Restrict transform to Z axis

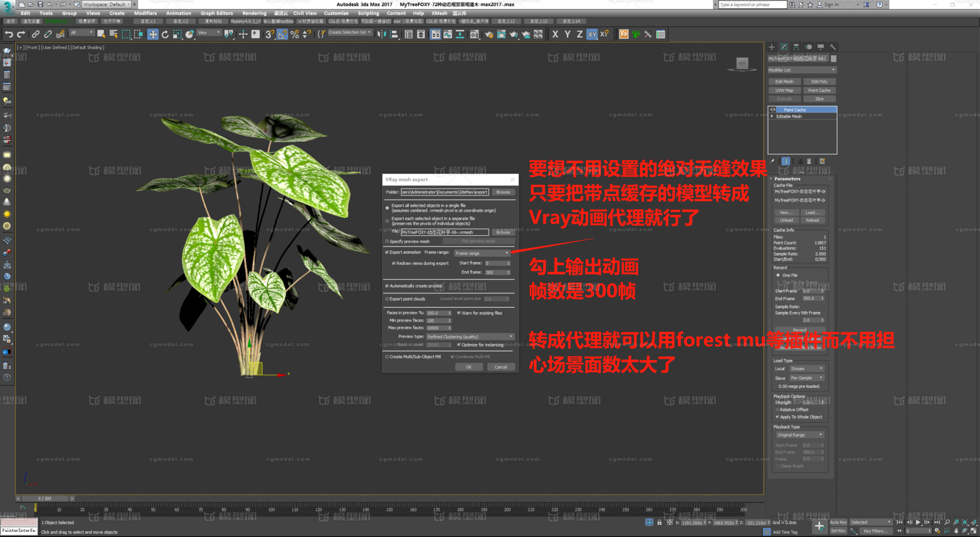580,34
